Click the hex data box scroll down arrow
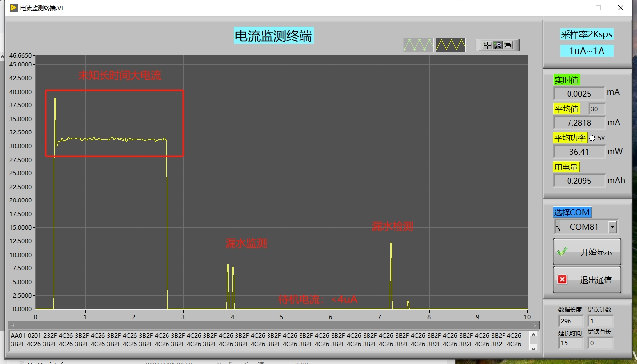637x364 pixels. [x=533, y=348]
